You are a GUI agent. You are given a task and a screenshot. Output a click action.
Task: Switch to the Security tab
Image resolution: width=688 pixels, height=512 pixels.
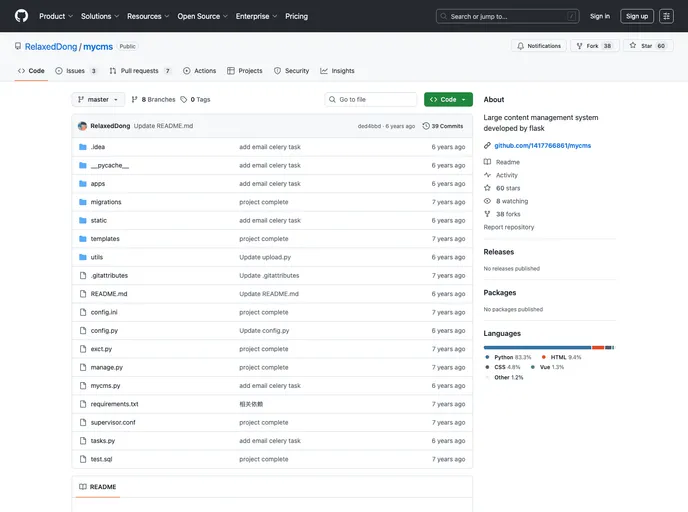291,71
